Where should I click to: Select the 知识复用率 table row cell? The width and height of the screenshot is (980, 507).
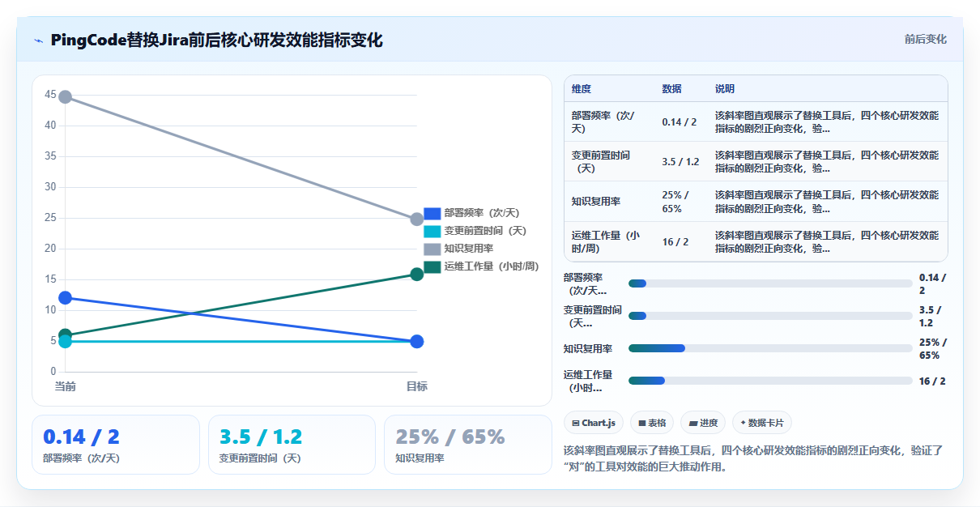(x=609, y=202)
